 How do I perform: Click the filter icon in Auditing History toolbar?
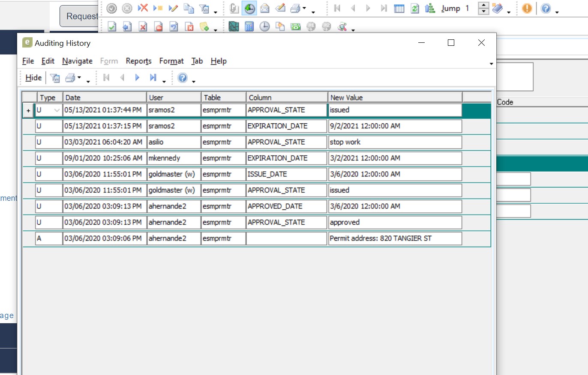point(55,77)
